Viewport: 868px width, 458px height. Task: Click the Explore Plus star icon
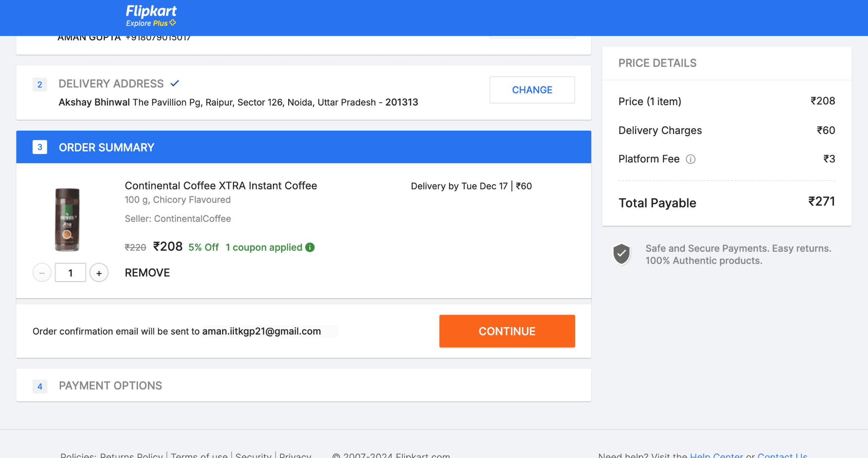pos(172,23)
